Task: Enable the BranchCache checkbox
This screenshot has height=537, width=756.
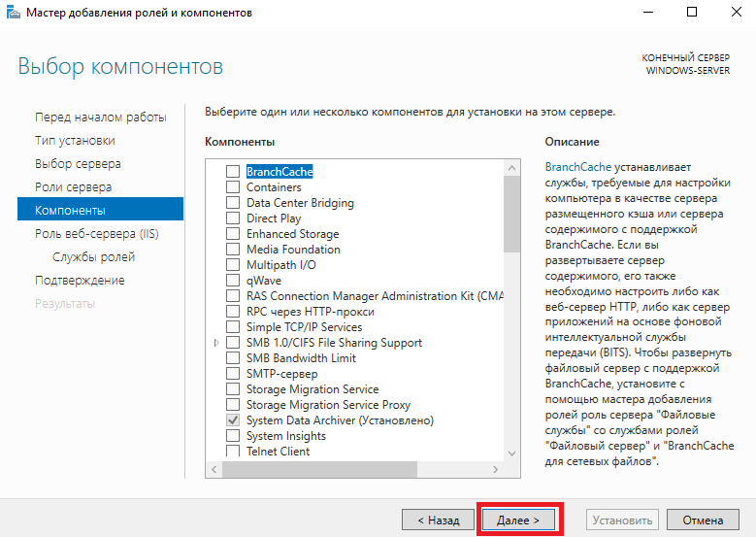Action: pyautogui.click(x=233, y=171)
